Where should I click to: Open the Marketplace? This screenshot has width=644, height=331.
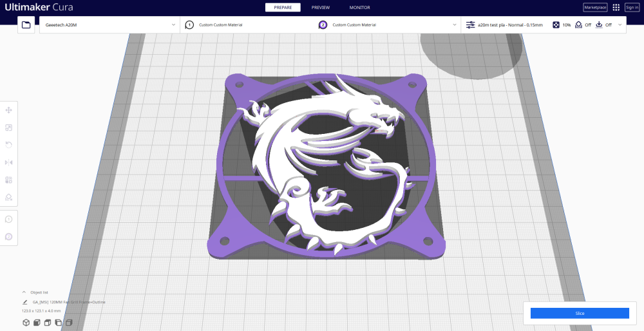[x=595, y=7]
